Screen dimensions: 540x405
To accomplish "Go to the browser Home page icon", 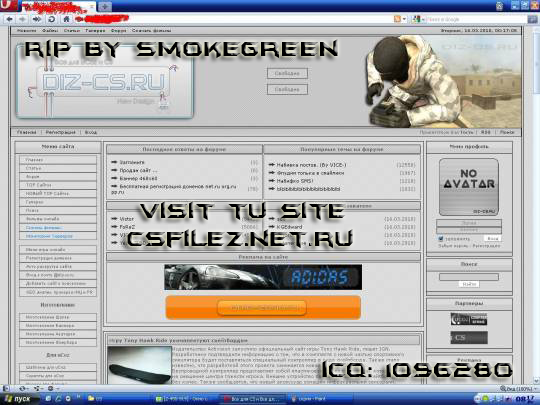I will click(x=66, y=19).
